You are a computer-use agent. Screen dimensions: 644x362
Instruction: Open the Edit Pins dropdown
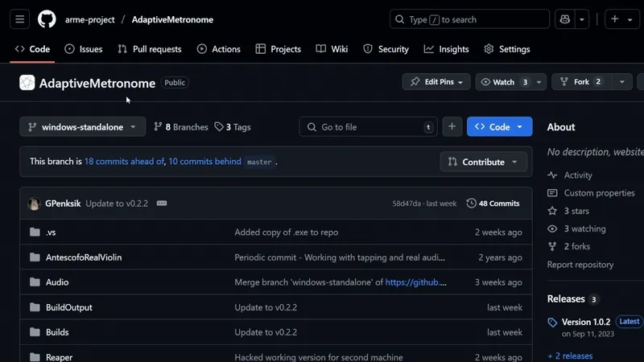click(x=436, y=82)
